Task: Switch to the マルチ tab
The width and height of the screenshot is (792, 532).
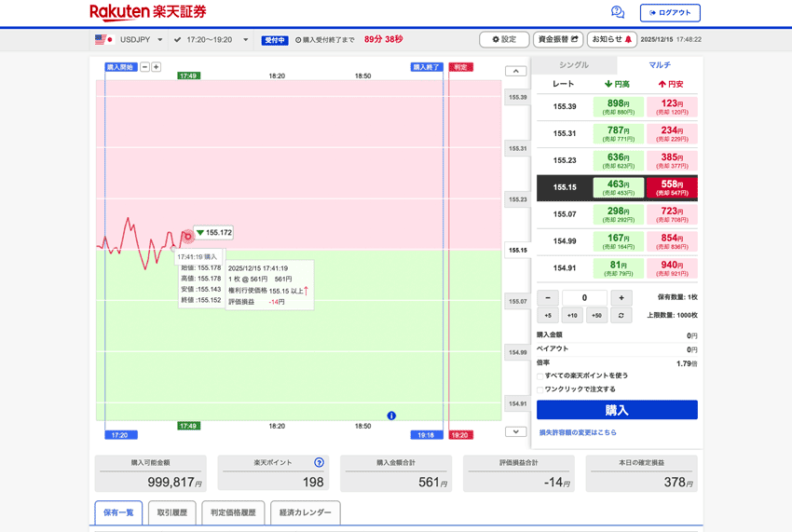Action: (659, 65)
